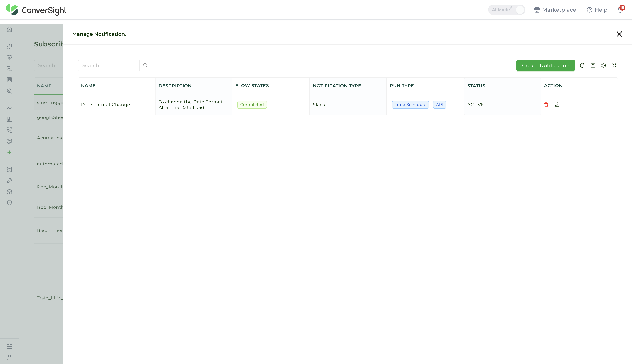Open the Help link
632x364 pixels.
click(x=597, y=10)
